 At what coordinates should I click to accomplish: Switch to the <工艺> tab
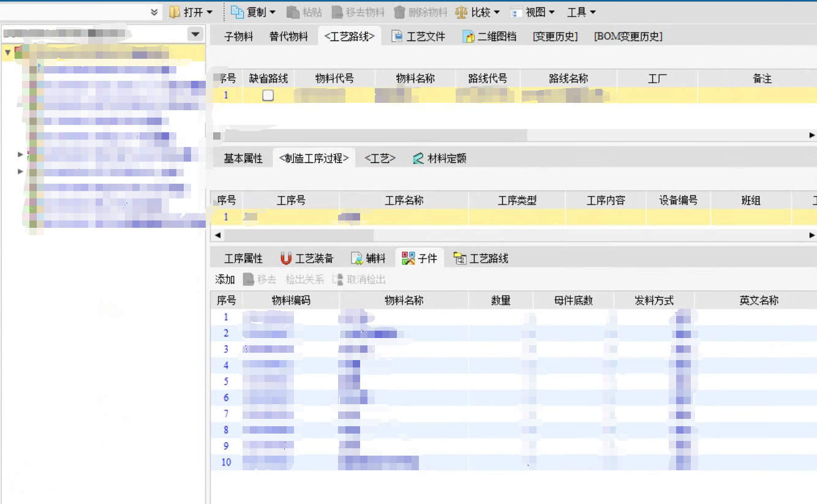[x=380, y=159]
